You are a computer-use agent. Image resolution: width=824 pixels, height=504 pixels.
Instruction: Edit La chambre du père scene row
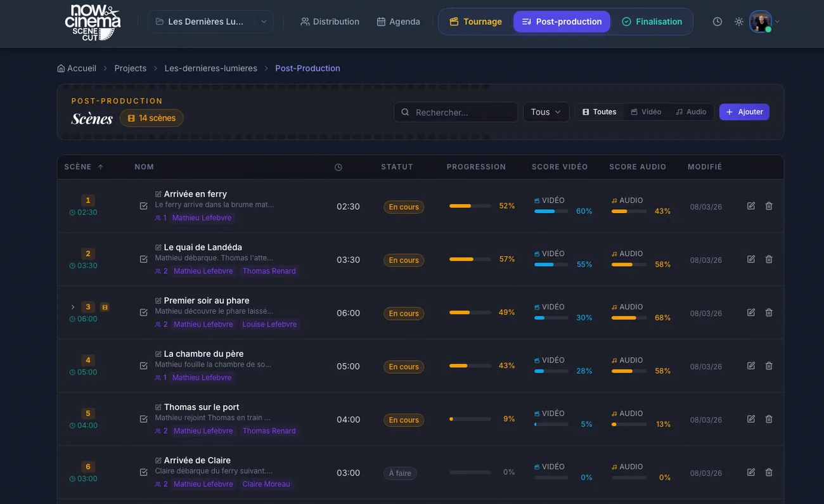pos(751,366)
